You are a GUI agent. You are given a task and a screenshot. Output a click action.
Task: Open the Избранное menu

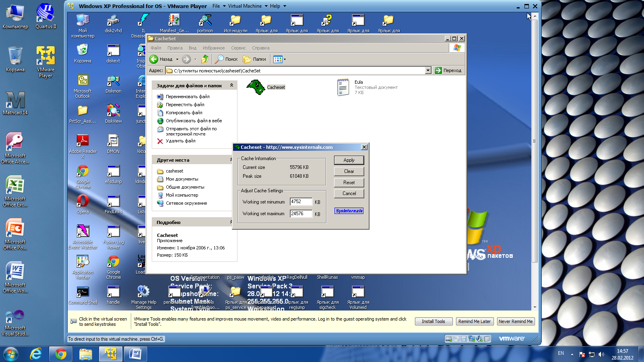pos(214,48)
